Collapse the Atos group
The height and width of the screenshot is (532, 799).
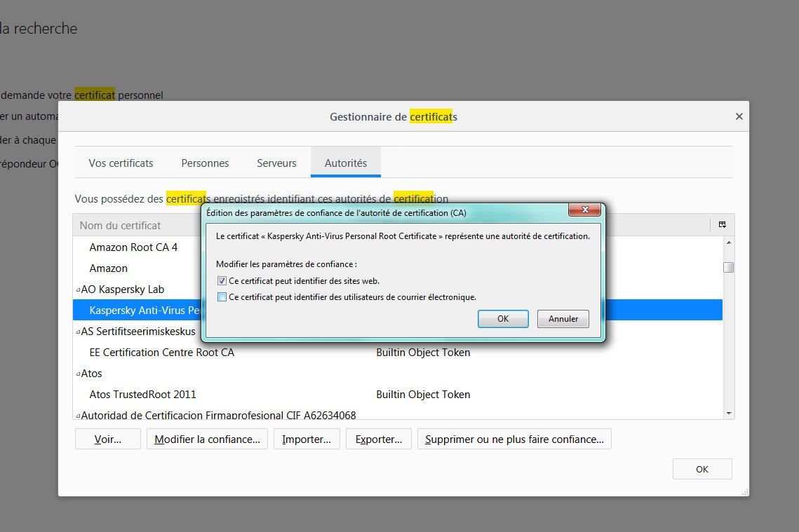[78, 374]
